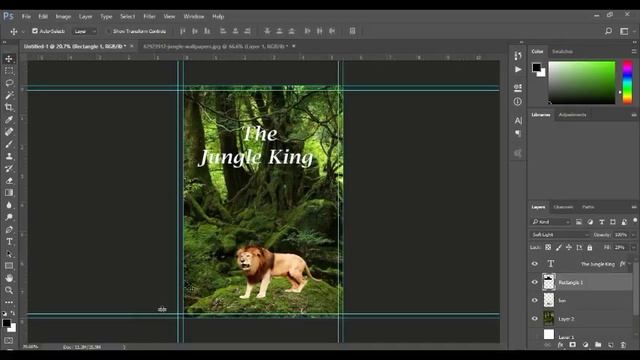Open the Edit Toolbar three-dots icon
Viewport: 640px width, 360px height.
click(x=9, y=302)
